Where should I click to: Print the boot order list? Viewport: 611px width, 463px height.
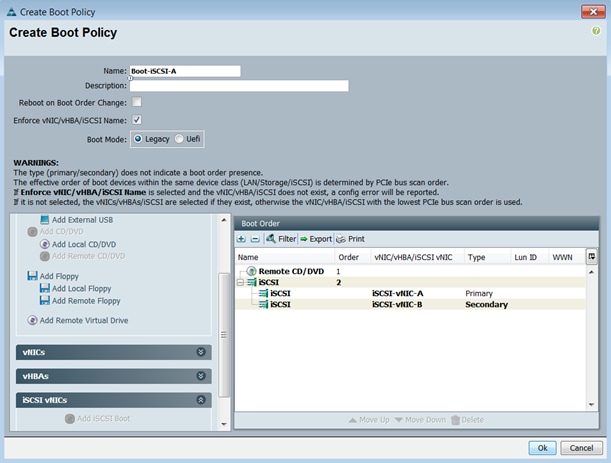350,239
